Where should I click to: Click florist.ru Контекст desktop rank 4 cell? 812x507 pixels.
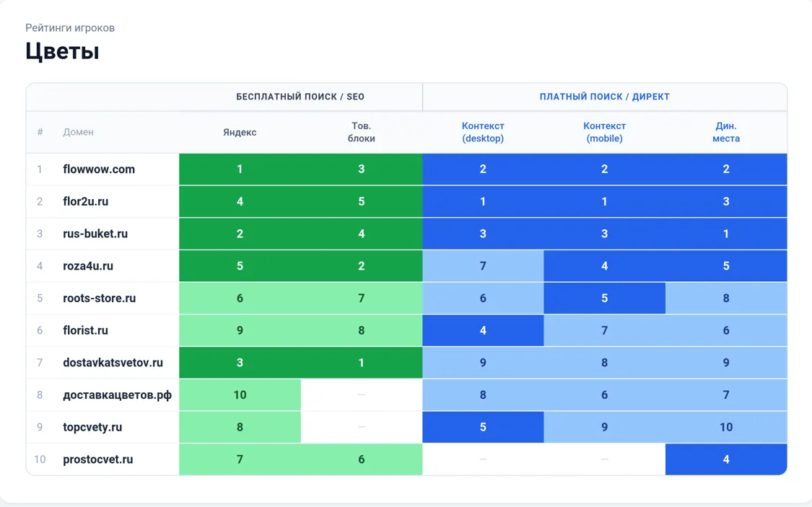tap(483, 330)
